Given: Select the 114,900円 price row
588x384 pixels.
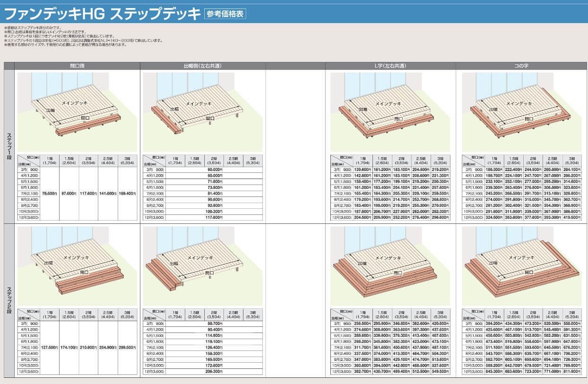Looking at the screenshot, I should point(214,335).
